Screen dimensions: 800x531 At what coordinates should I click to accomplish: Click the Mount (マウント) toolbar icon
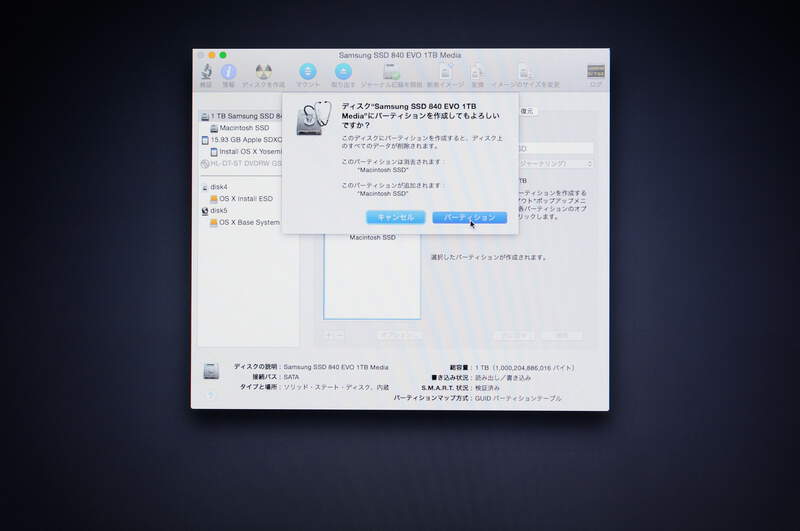(308, 71)
